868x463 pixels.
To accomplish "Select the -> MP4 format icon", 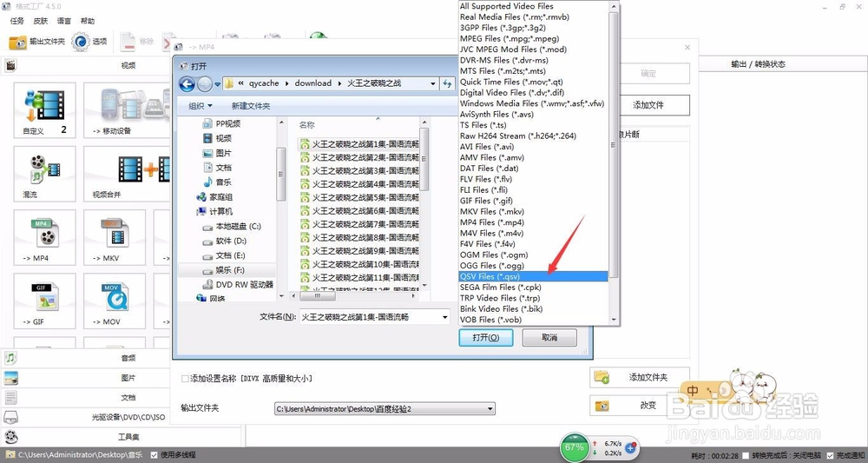I will [44, 238].
